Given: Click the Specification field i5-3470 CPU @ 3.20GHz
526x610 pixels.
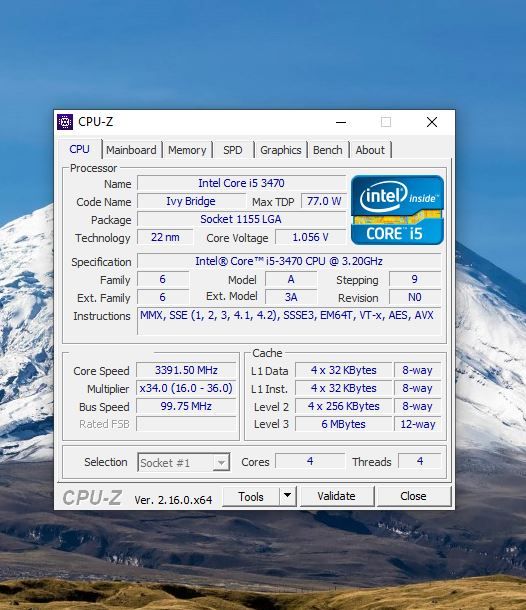Looking at the screenshot, I should point(289,261).
